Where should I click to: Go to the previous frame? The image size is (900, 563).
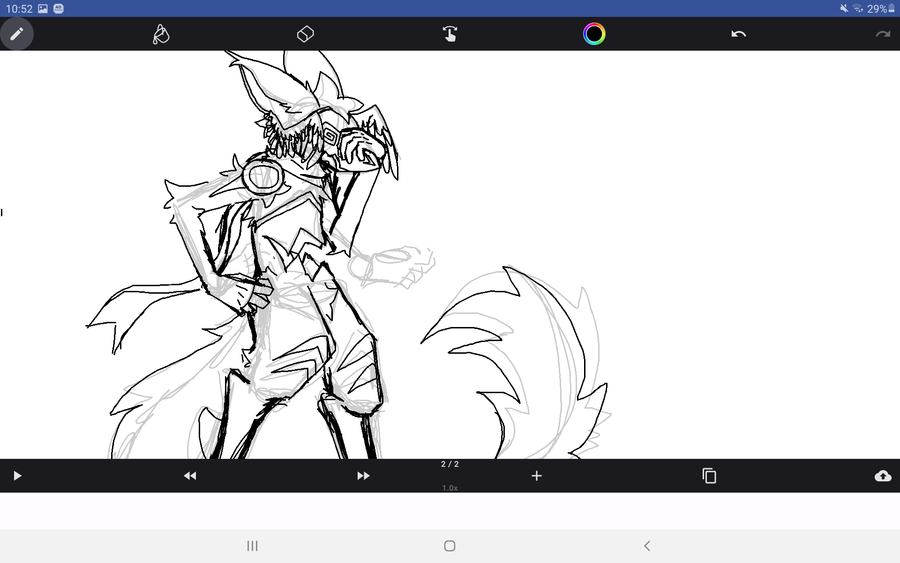pos(190,476)
